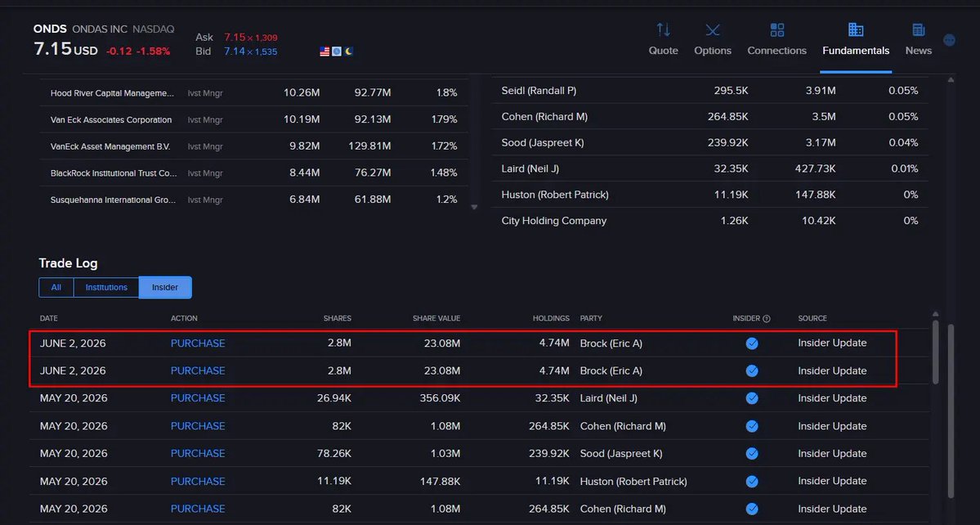Select Huston (Robert Patrick) in holders list
980x525 pixels.
point(709,195)
